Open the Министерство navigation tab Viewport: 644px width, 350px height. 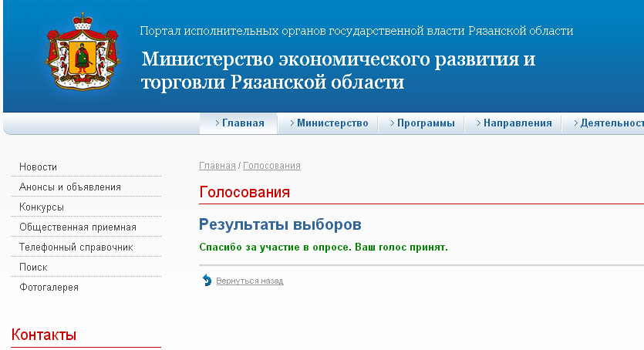click(329, 123)
